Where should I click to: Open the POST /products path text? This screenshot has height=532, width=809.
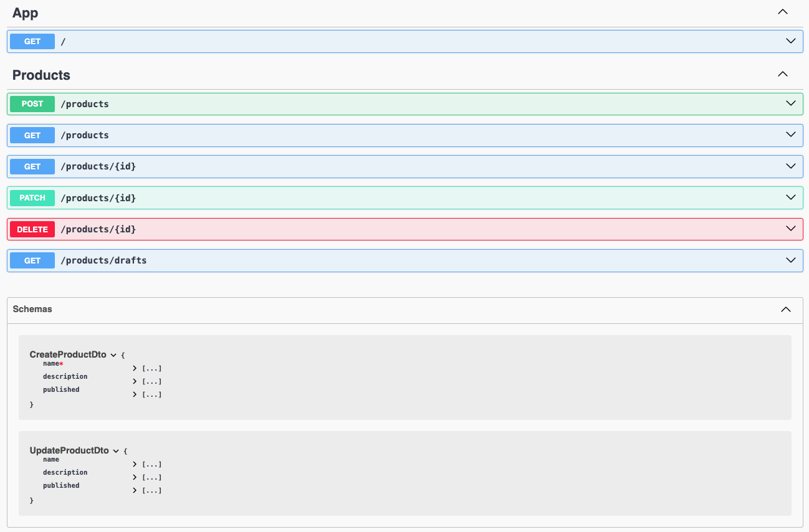pyautogui.click(x=85, y=104)
